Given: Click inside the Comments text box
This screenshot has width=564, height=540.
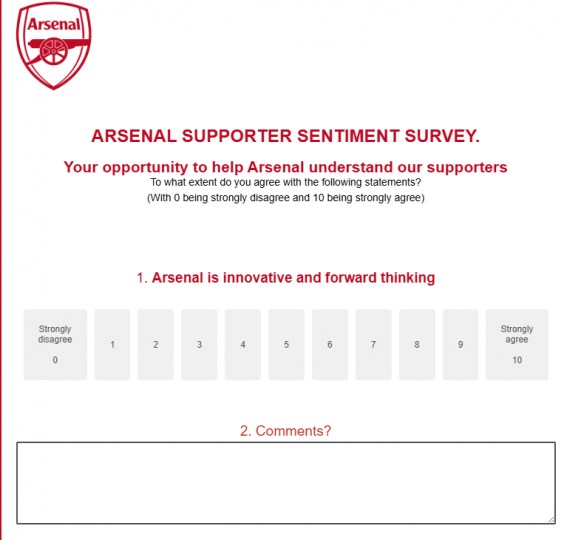Looking at the screenshot, I should (286, 483).
